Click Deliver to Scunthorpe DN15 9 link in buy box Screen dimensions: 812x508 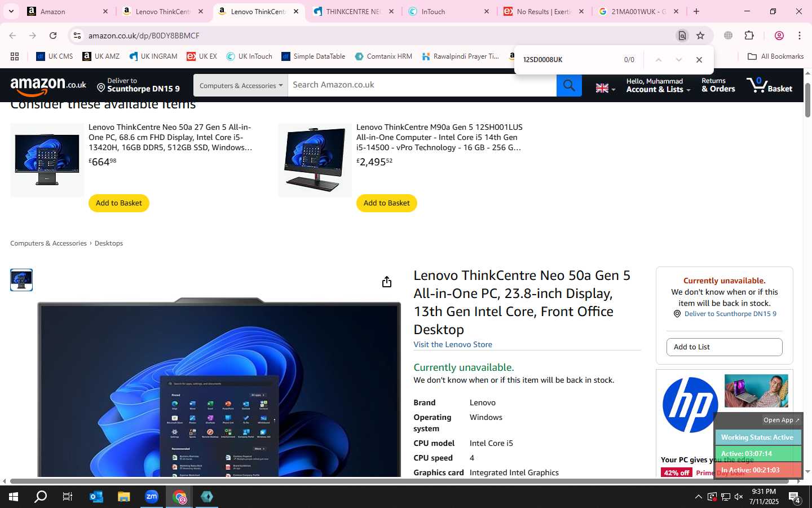pyautogui.click(x=730, y=314)
